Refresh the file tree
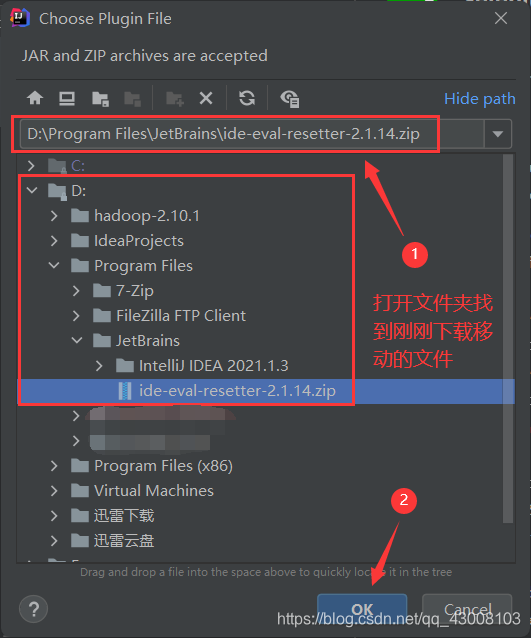This screenshot has width=531, height=638. (x=247, y=98)
